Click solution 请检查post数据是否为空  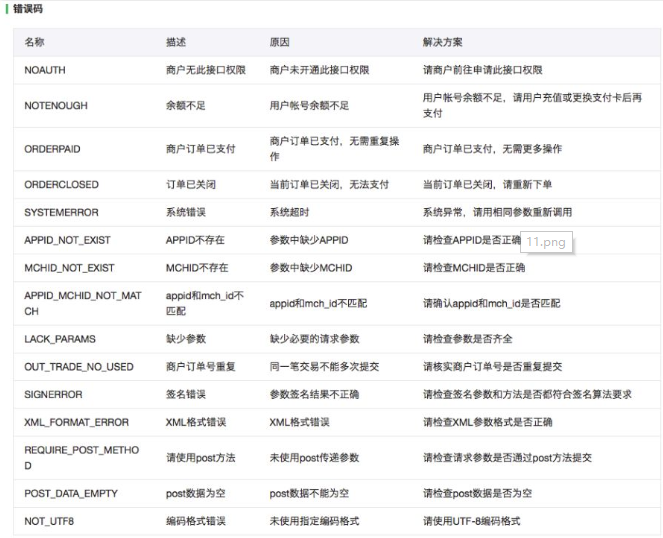478,494
